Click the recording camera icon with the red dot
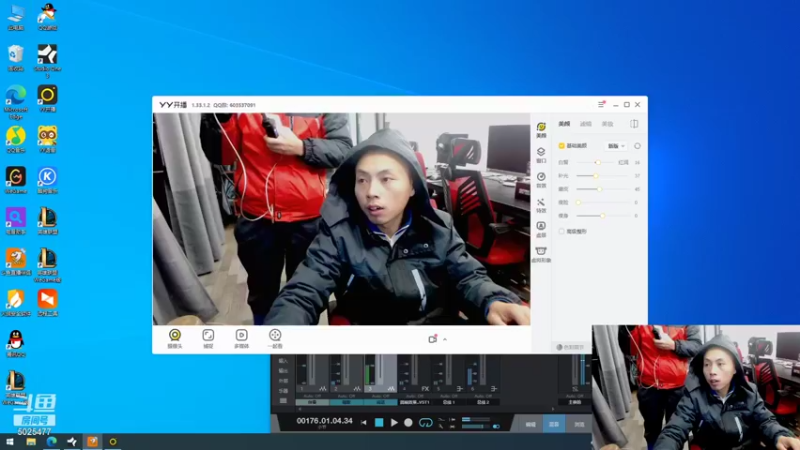Viewport: 800px width, 450px height. pyautogui.click(x=433, y=339)
